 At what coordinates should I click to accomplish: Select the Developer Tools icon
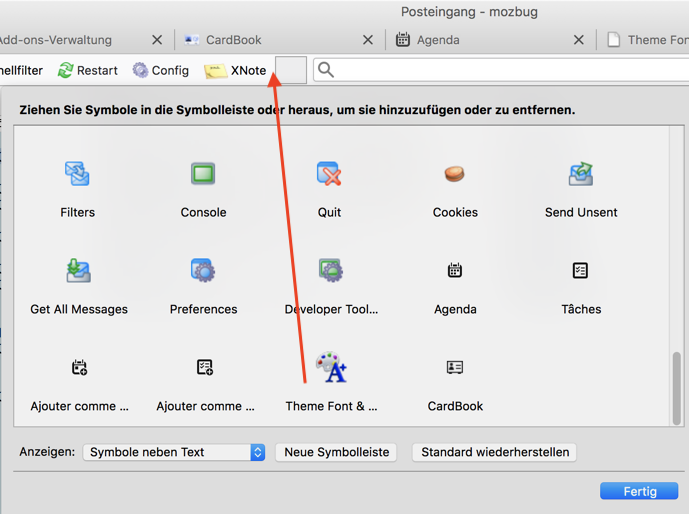(x=331, y=271)
